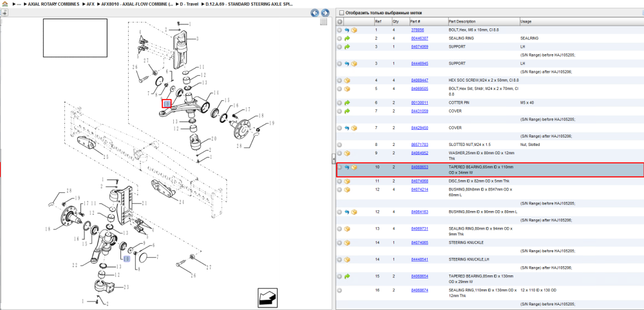Select the circle marker for SEALING RING 84068674
644x310 pixels.
[339, 290]
